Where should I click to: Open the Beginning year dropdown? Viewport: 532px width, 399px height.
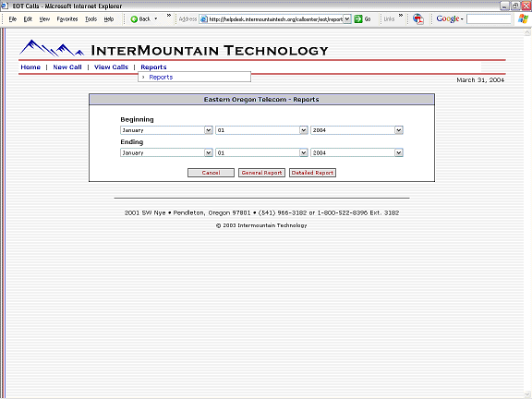tap(399, 130)
